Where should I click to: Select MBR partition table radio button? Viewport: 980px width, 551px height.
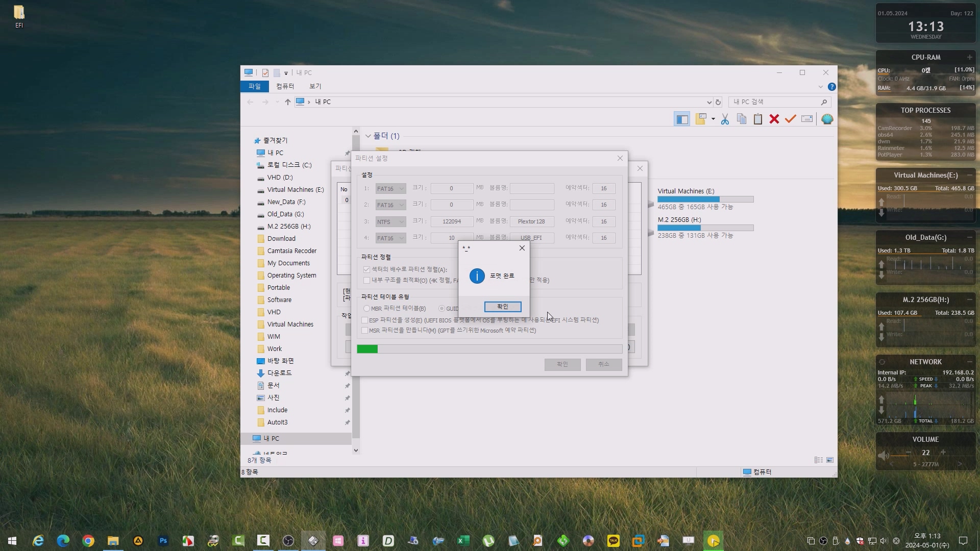(x=367, y=309)
